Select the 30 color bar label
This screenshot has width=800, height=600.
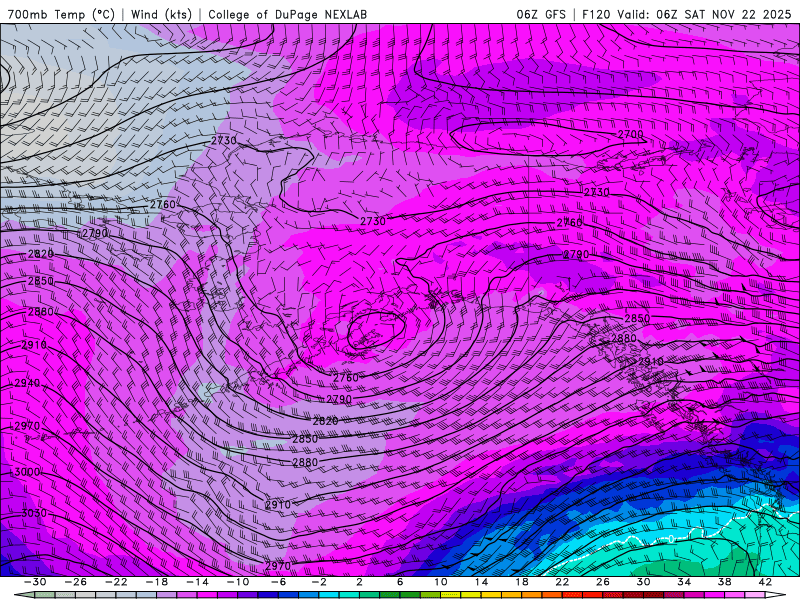pos(643,582)
